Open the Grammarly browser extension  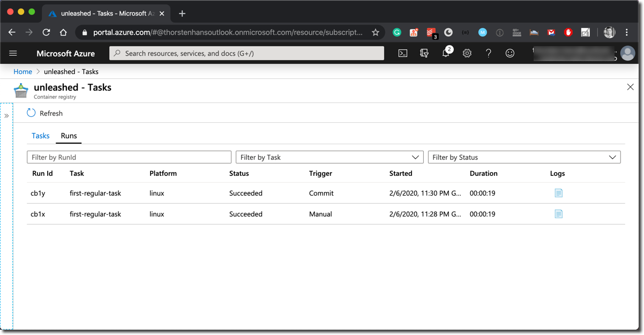click(x=396, y=32)
